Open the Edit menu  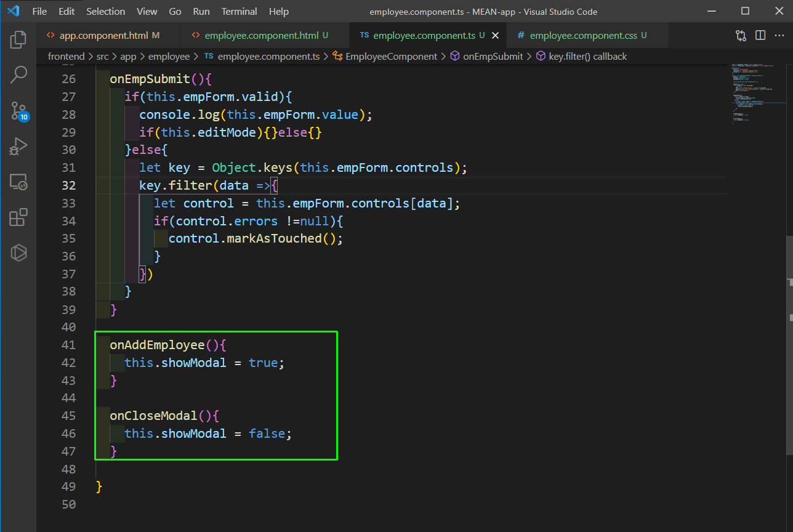point(66,12)
